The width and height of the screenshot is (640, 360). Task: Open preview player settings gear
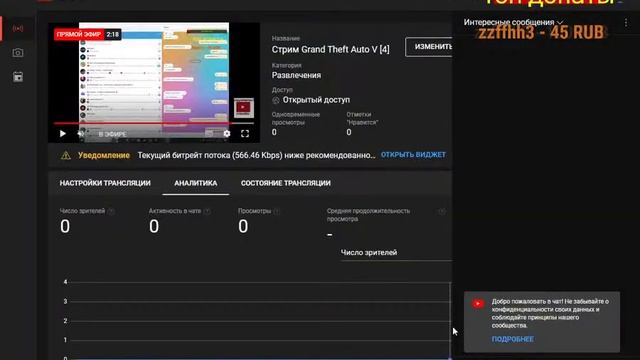[227, 133]
